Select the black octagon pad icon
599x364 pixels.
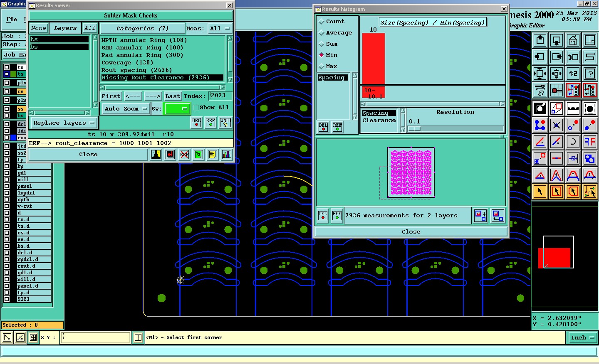pos(590,109)
